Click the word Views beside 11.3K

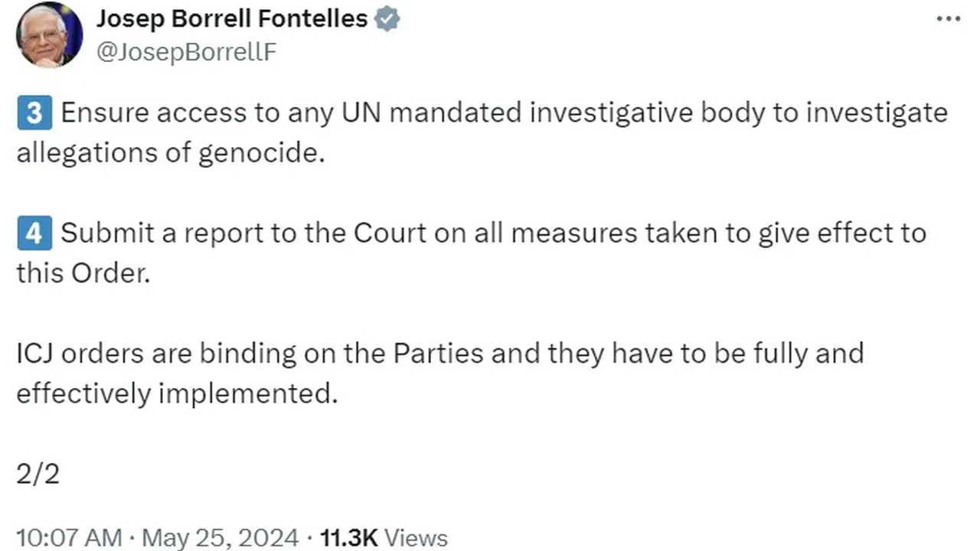coord(416,537)
